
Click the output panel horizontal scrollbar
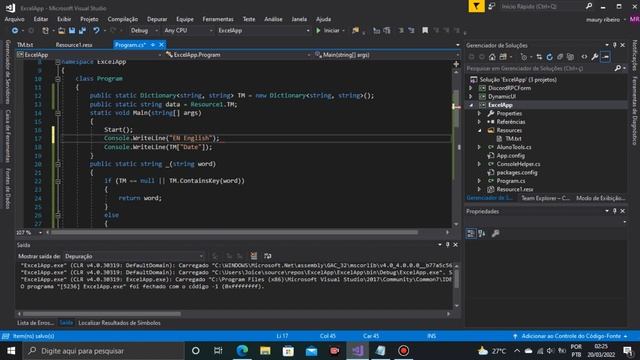click(x=102, y=314)
